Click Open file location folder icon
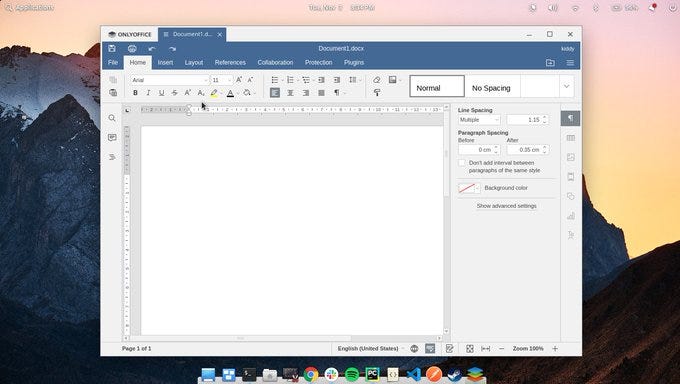 coord(550,62)
